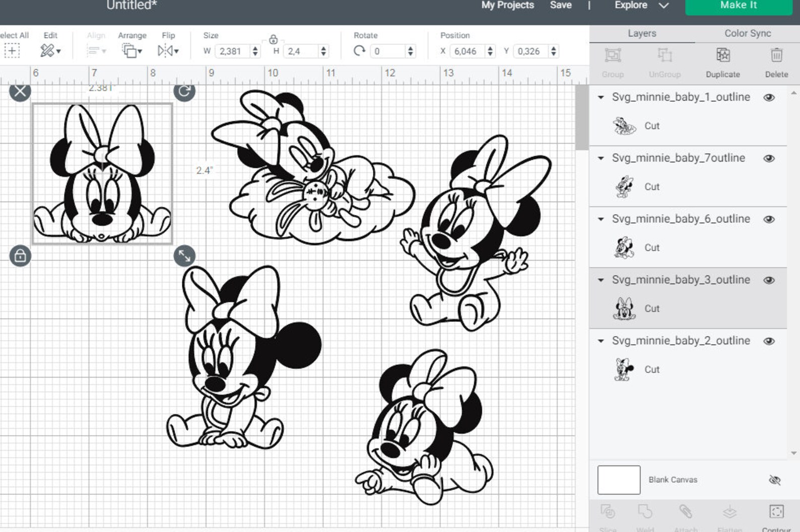Select Cut thumbnail of baby_6 layer
Viewport: 800px width, 532px height.
(624, 248)
